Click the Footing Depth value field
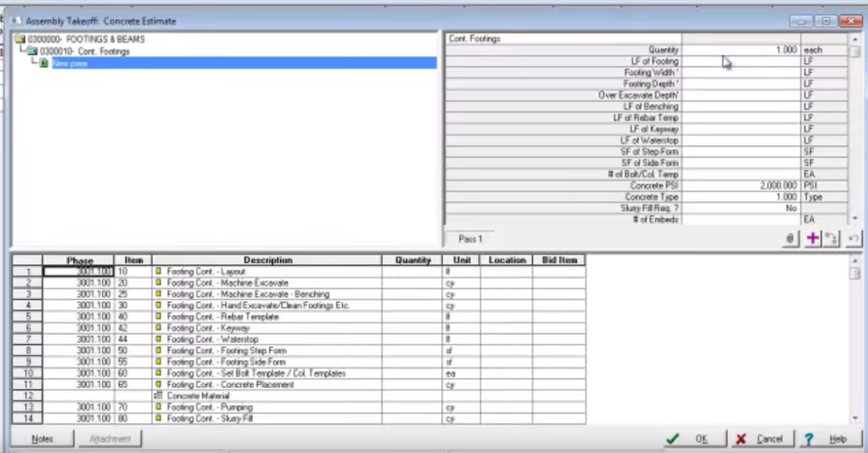Screen dimensions: 868x453 740,83
